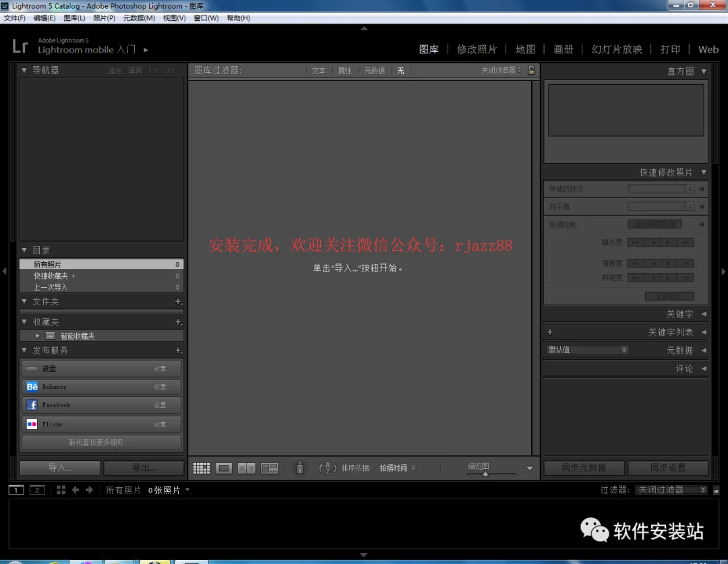Flip the filmstrip filter on/off switch
Viewport: 728px width, 564px height.
click(x=717, y=490)
